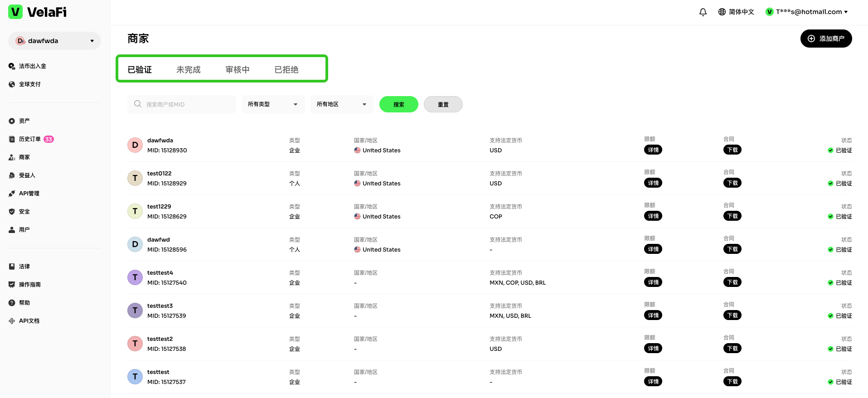Open 法币出入金 in the sidebar
The width and height of the screenshot is (868, 398).
point(32,66)
